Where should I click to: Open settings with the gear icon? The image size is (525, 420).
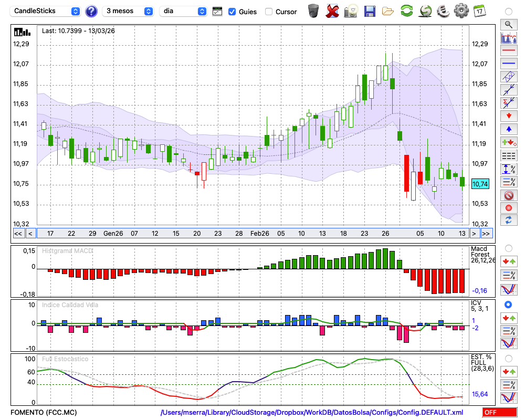pos(461,10)
